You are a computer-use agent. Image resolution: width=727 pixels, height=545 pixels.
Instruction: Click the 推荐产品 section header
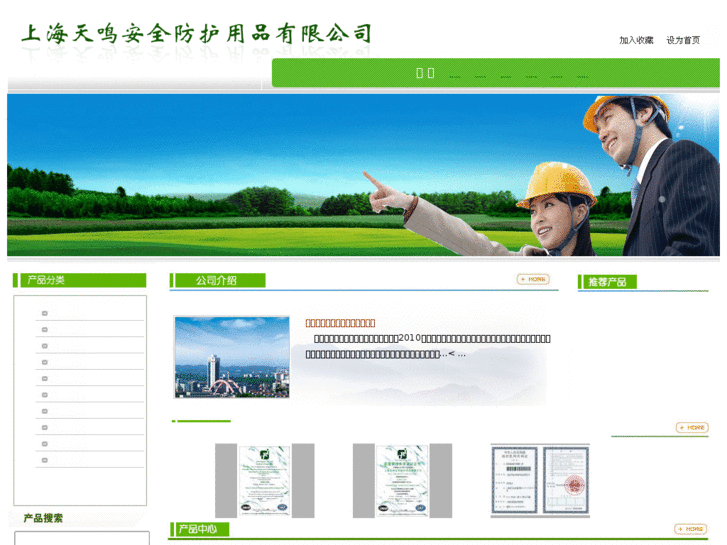607,282
